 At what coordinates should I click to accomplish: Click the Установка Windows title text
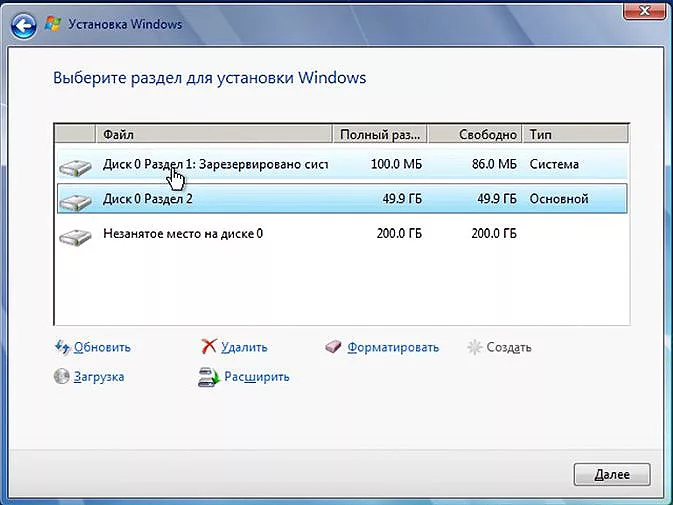pos(125,24)
